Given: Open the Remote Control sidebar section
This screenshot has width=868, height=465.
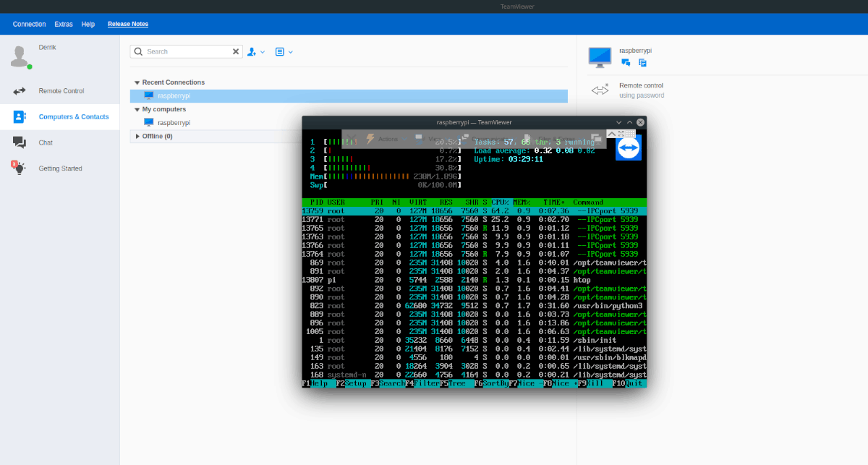Looking at the screenshot, I should (x=61, y=91).
